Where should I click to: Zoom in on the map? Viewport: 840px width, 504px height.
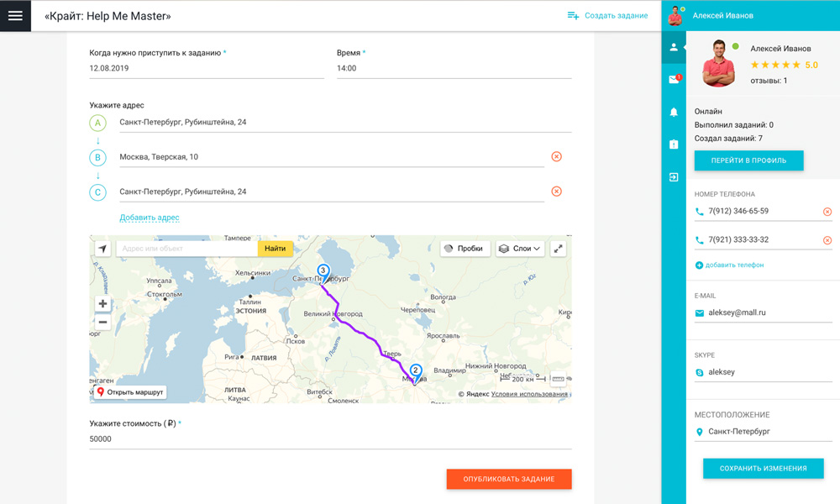[102, 304]
